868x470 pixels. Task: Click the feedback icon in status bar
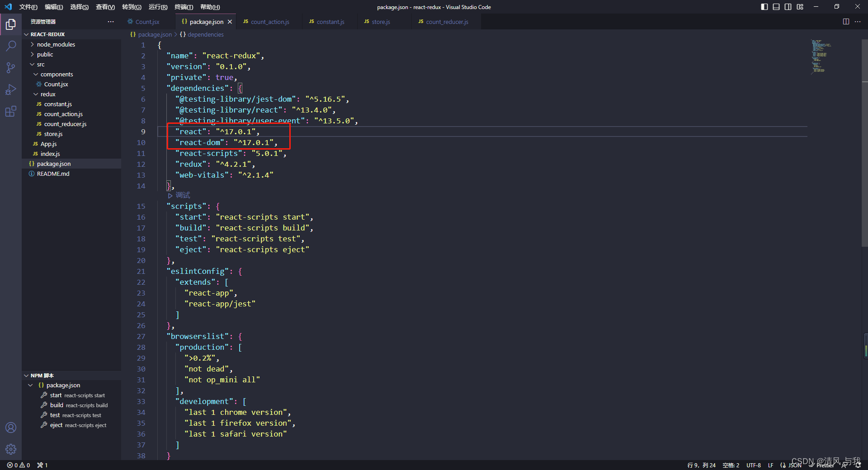click(844, 465)
